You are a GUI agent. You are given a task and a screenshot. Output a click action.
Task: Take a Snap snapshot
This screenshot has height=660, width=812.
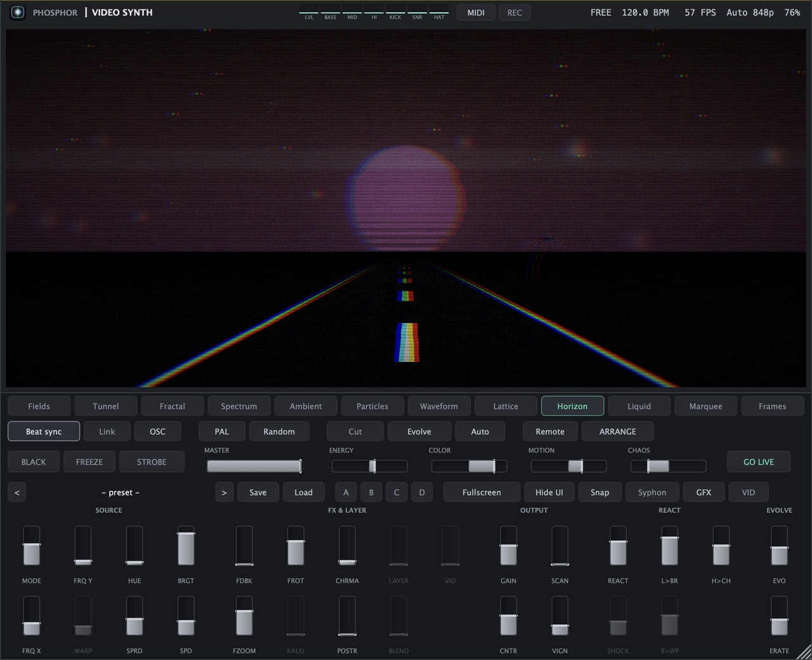click(599, 492)
